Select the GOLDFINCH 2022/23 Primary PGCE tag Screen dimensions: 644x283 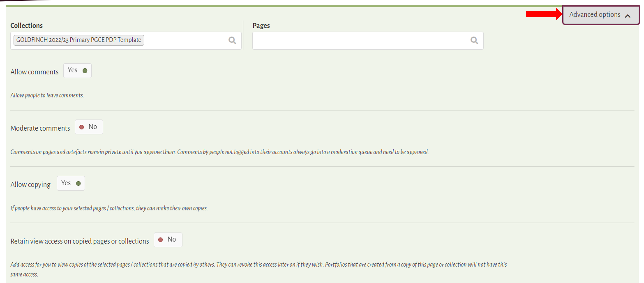(79, 40)
